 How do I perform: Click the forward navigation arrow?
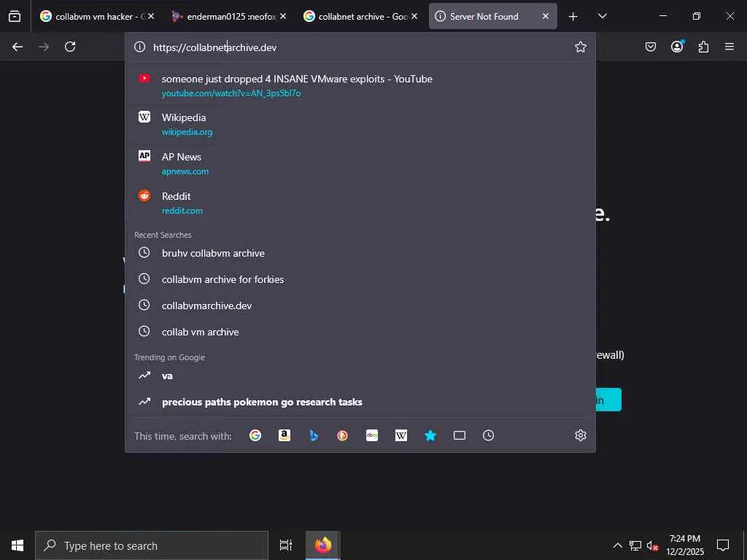point(43,47)
